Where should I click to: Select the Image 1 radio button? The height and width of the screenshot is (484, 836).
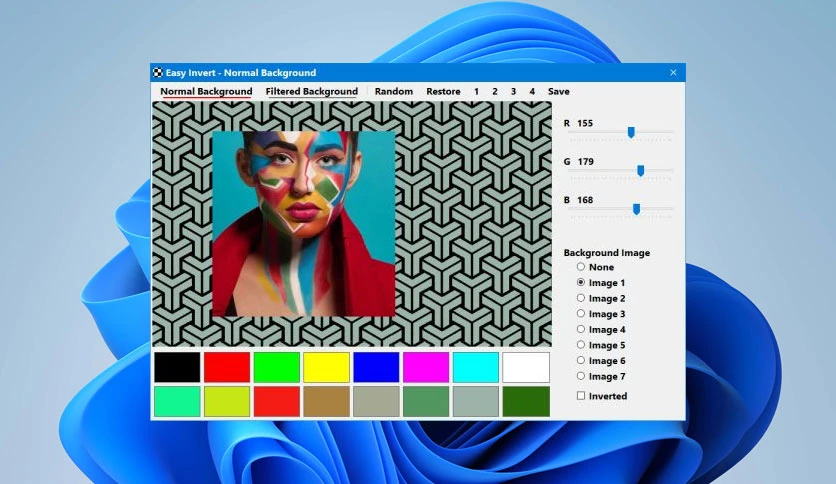tap(581, 282)
